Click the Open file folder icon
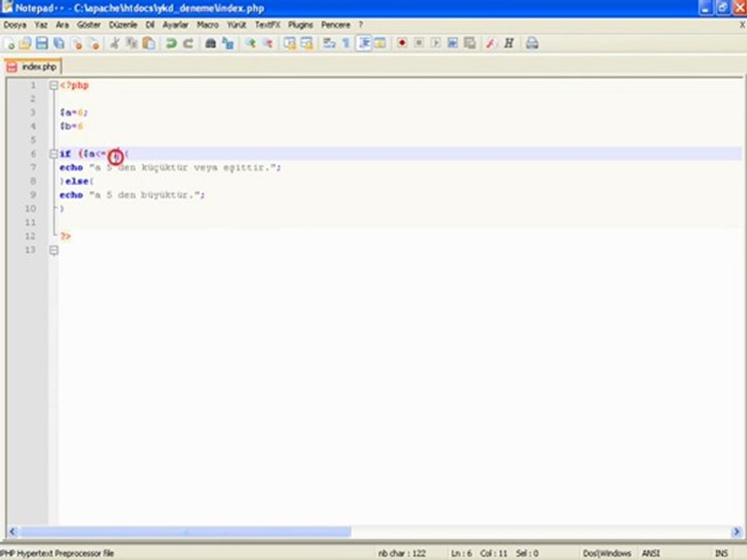 coord(25,44)
